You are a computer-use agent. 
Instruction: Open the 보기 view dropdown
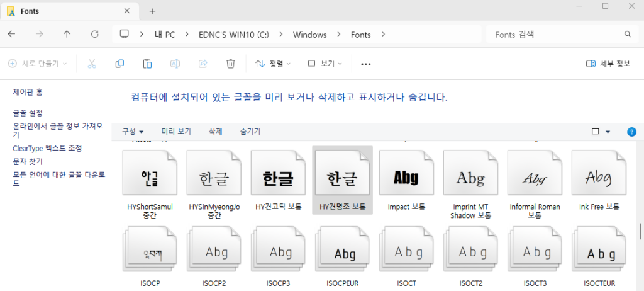325,64
